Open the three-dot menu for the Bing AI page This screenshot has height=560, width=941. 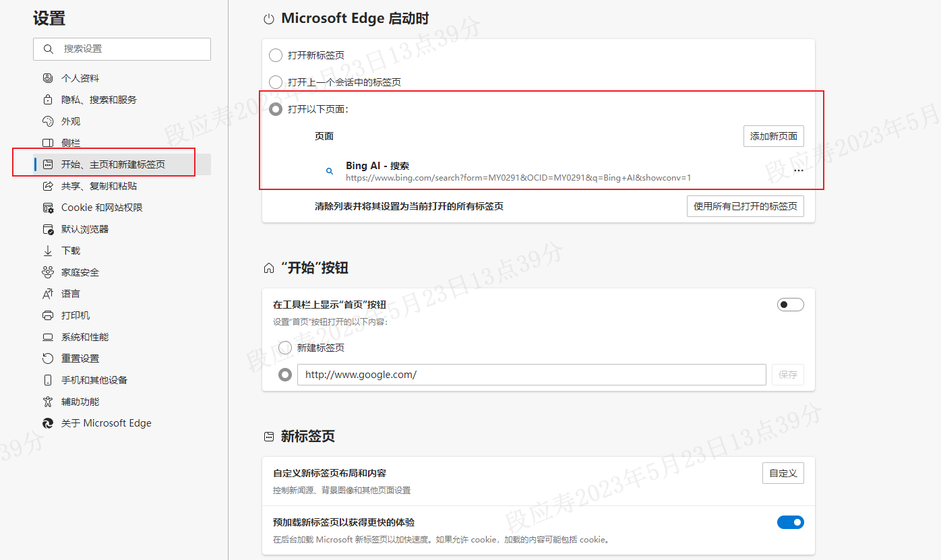tap(799, 171)
